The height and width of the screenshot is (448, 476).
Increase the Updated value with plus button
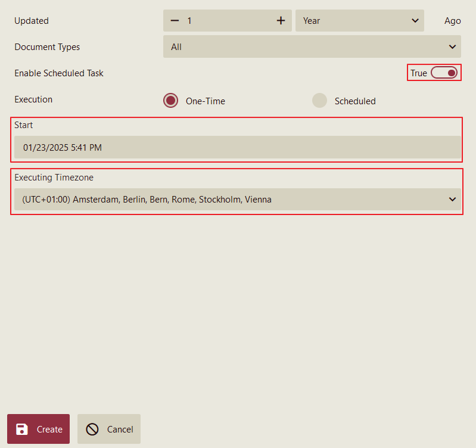281,21
